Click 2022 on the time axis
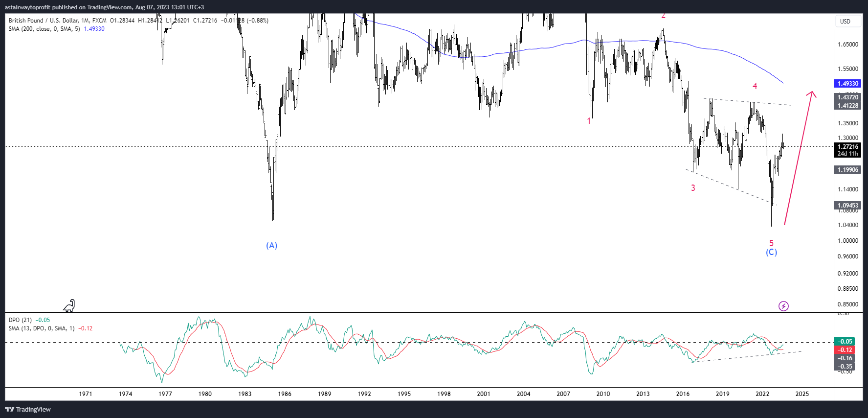 click(x=762, y=394)
